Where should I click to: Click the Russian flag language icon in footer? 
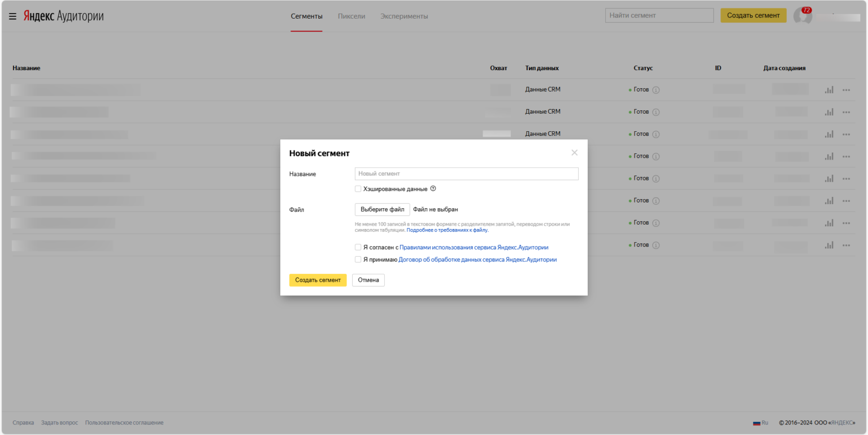coord(756,423)
